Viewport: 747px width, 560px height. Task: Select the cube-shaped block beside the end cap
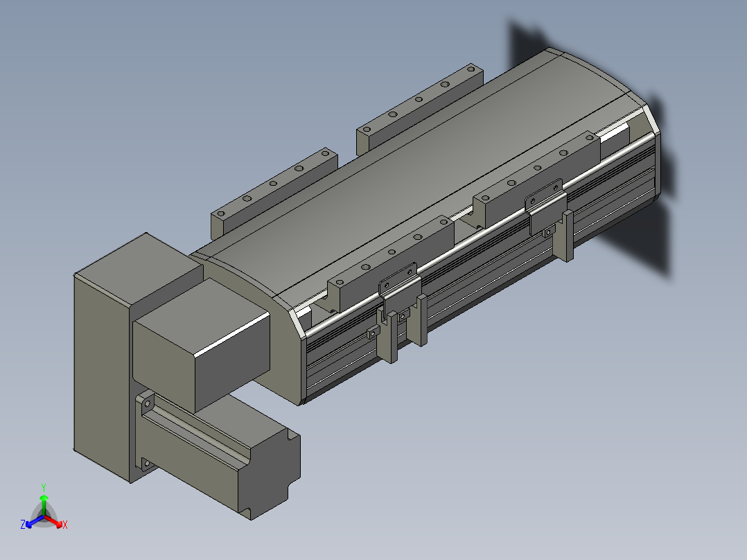click(x=200, y=346)
